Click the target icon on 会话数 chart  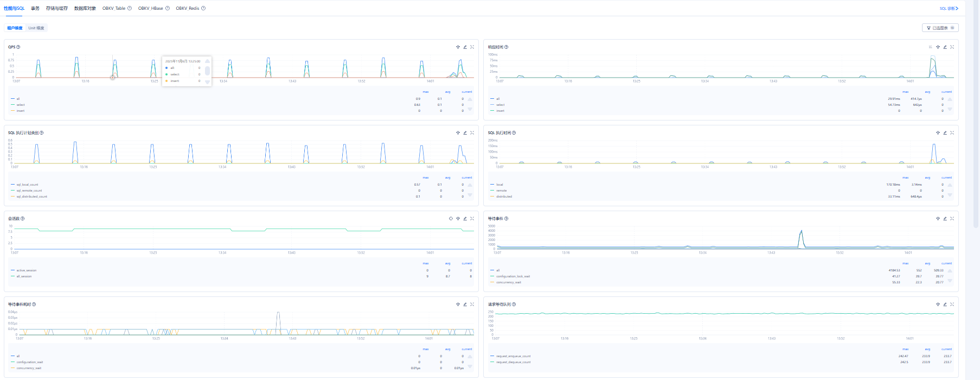(451, 219)
